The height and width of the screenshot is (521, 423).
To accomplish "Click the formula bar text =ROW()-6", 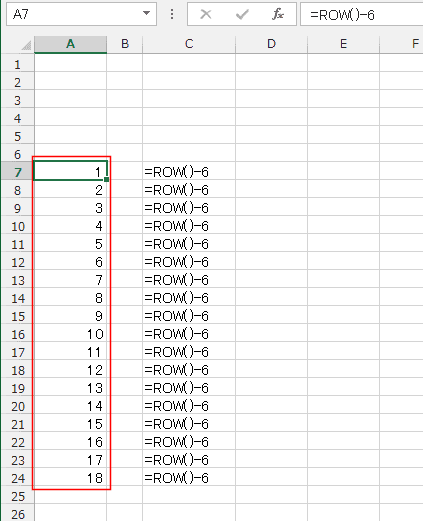I will coord(342,15).
